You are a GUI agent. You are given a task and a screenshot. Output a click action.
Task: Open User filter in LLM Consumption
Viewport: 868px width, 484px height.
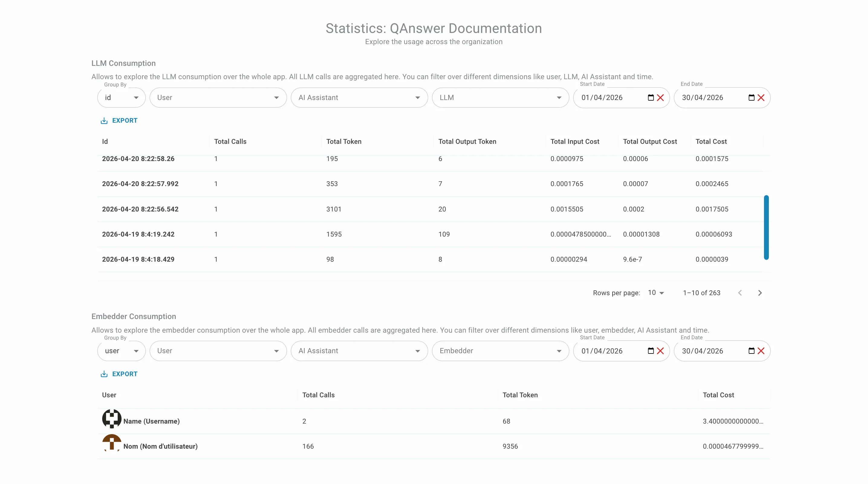click(218, 98)
